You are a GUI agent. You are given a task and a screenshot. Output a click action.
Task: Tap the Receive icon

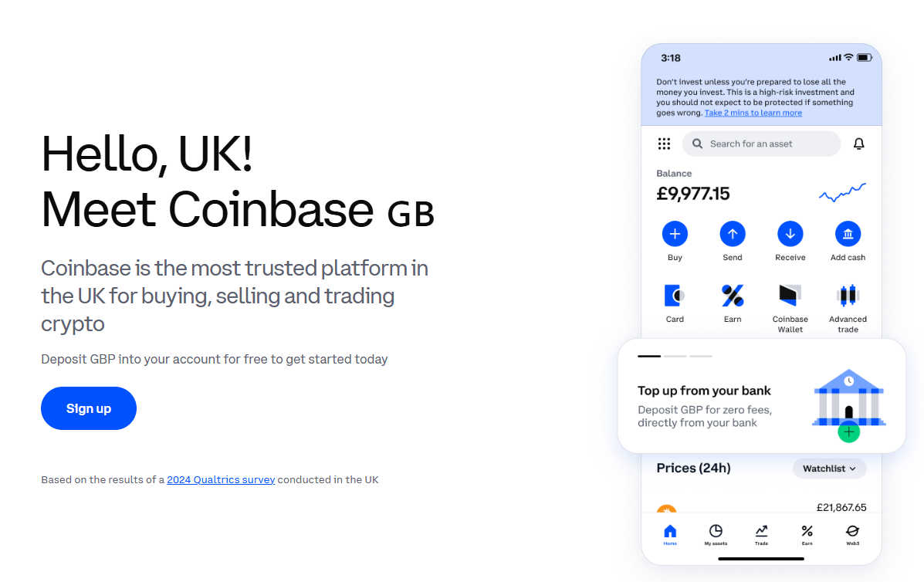coord(790,233)
